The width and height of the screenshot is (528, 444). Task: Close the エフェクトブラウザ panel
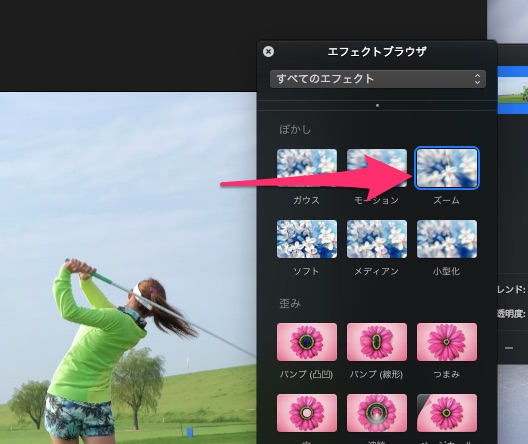[268, 52]
